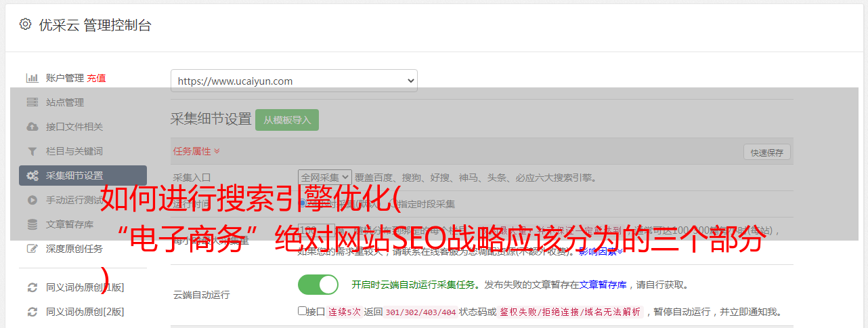Click the 从模板导入 button

[287, 120]
